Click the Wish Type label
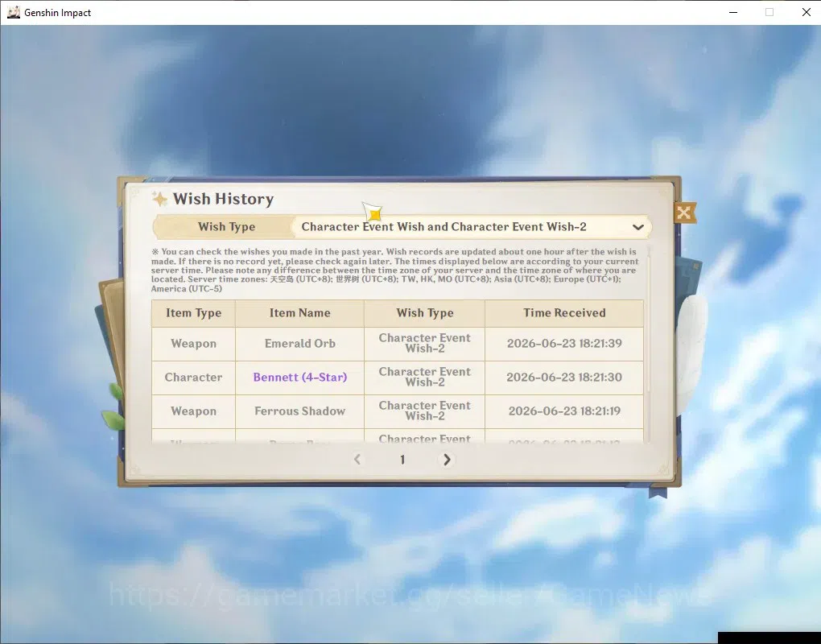Screen dimensions: 821x644 click(227, 227)
